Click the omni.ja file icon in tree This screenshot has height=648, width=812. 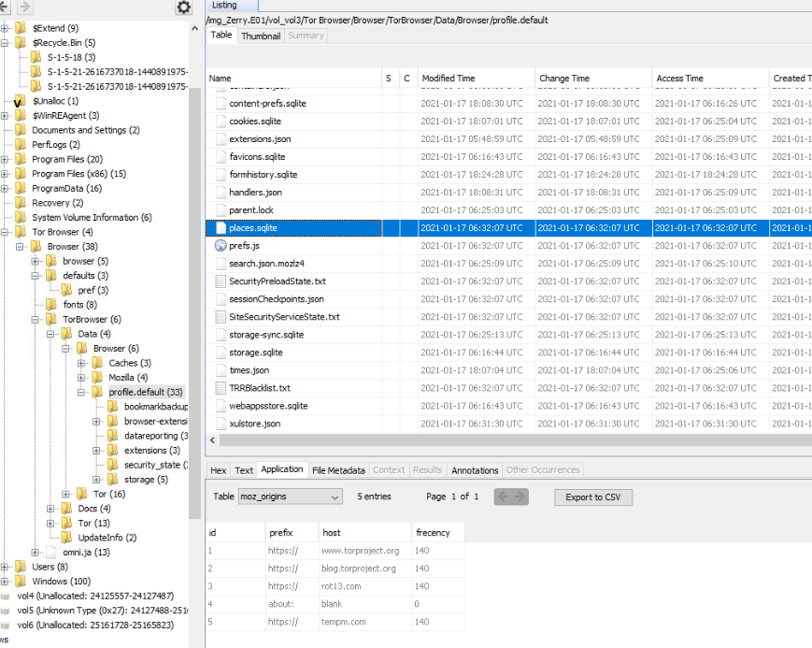click(x=51, y=553)
